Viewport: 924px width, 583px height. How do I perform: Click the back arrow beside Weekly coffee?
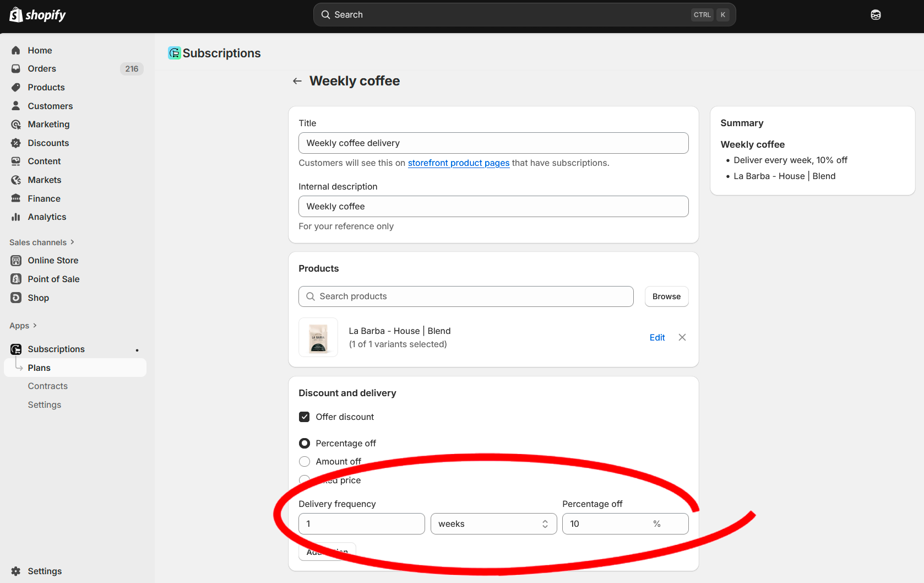[297, 81]
